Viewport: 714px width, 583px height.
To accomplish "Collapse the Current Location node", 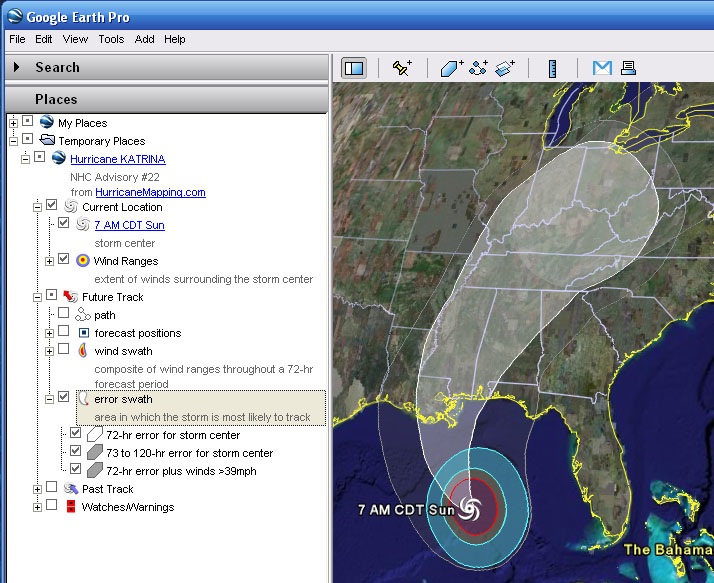I will pyautogui.click(x=37, y=207).
